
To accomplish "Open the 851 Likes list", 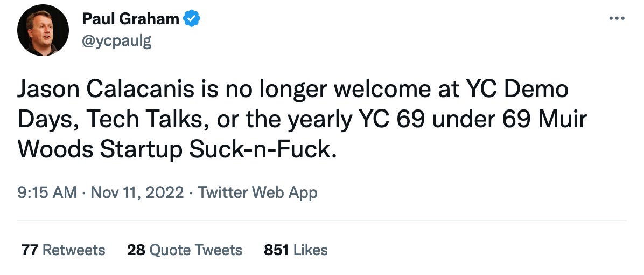I will click(296, 250).
